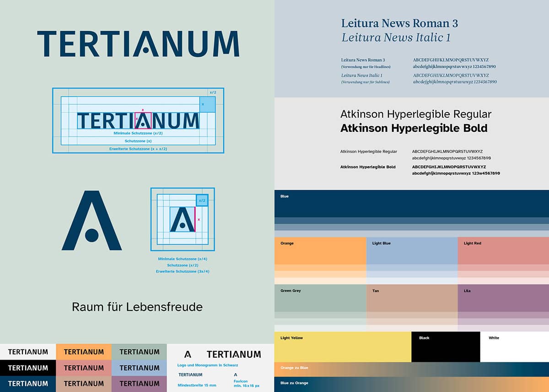Click the large dark blue A monogram
This screenshot has width=549, height=392.
(92, 221)
